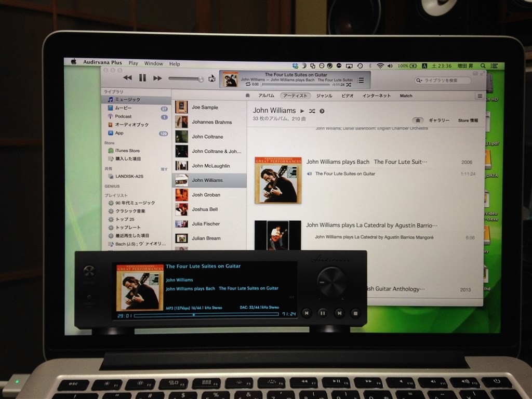Viewport: 532px width, 399px height.
Task: Toggle the repeat icon in the iTunes display
Action: (x=248, y=84)
